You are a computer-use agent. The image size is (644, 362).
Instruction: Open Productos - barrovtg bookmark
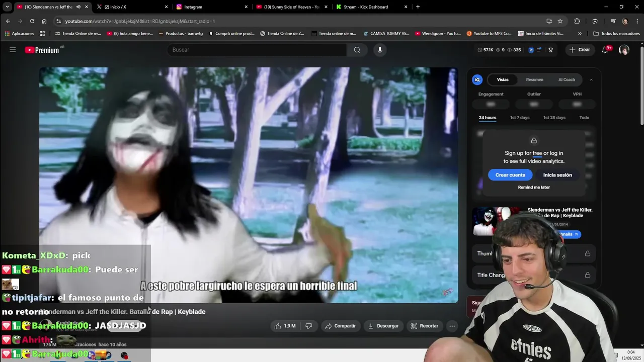[x=180, y=34]
